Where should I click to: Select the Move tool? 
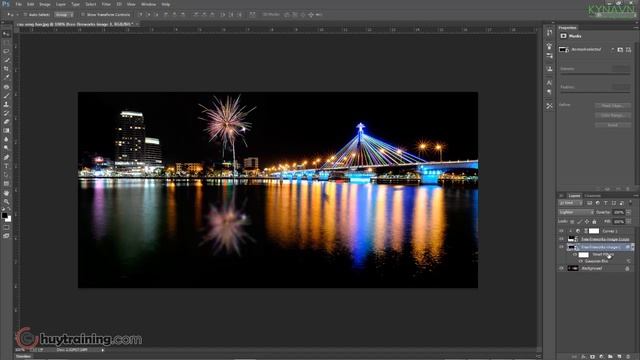[x=6, y=34]
